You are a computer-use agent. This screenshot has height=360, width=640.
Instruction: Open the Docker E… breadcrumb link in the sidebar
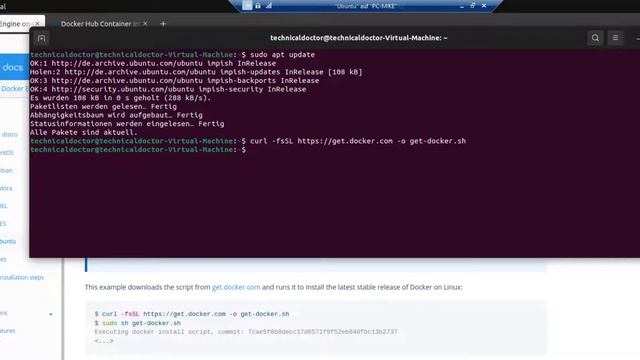14,89
